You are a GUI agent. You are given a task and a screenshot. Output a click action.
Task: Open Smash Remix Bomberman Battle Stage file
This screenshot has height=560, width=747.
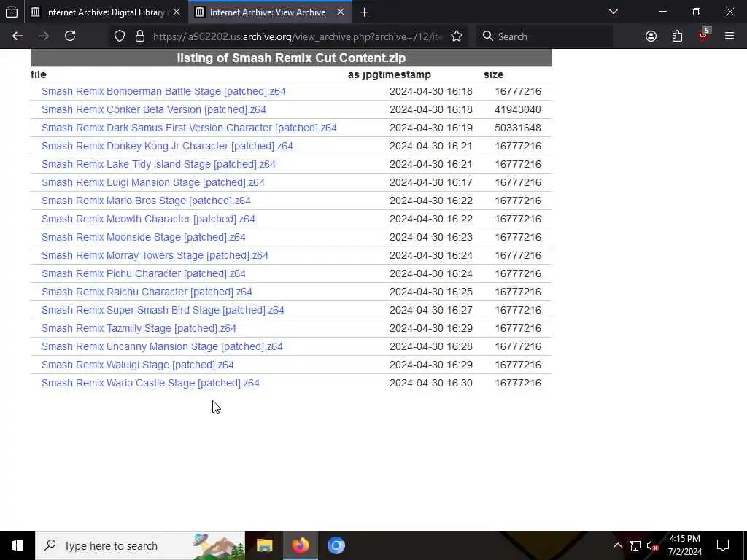coord(163,91)
